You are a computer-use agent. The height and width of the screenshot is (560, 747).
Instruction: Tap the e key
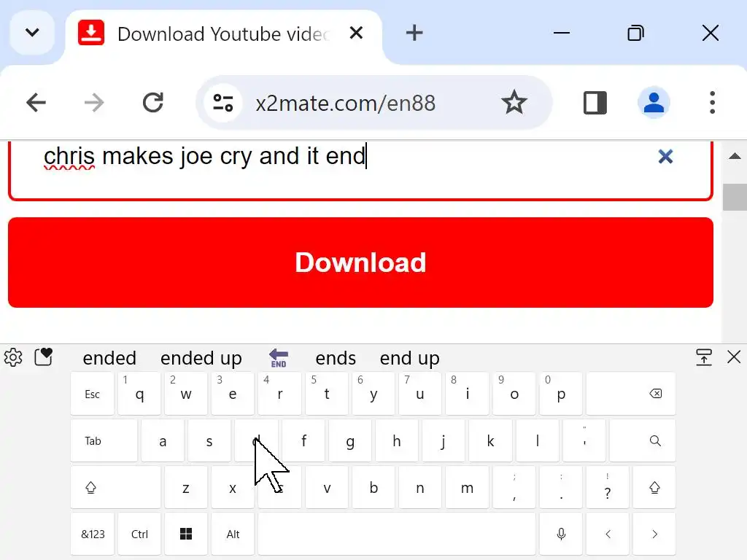(x=233, y=394)
